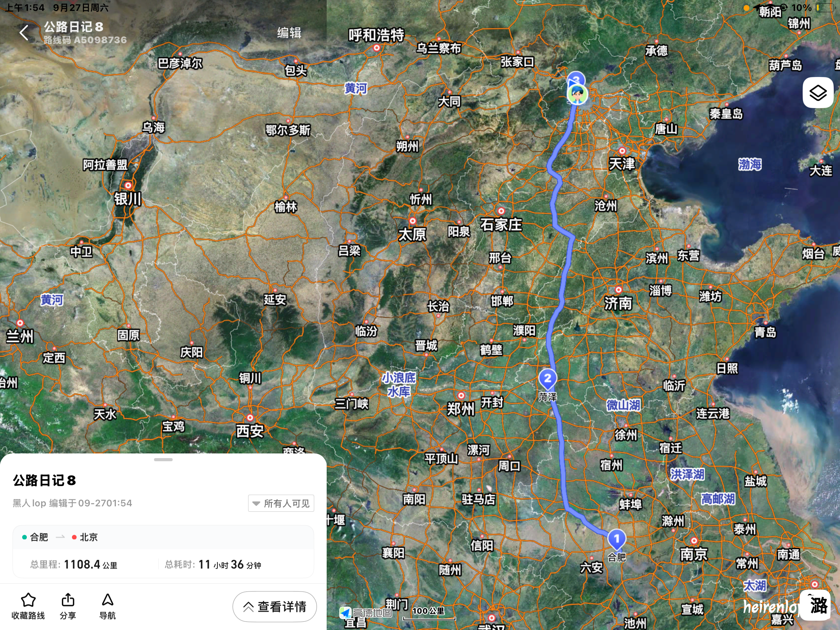Screen dimensions: 840x630
Task: Tap waypoint marker 1 at 合肥
Action: 616,539
